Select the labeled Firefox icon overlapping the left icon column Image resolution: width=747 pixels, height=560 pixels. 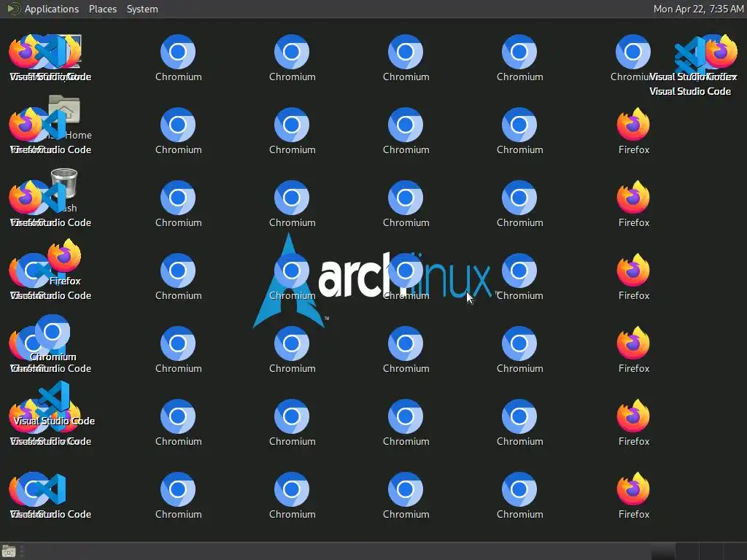[x=64, y=256]
